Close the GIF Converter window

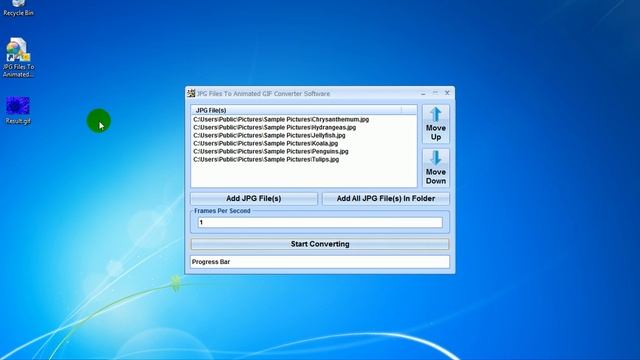click(x=447, y=93)
